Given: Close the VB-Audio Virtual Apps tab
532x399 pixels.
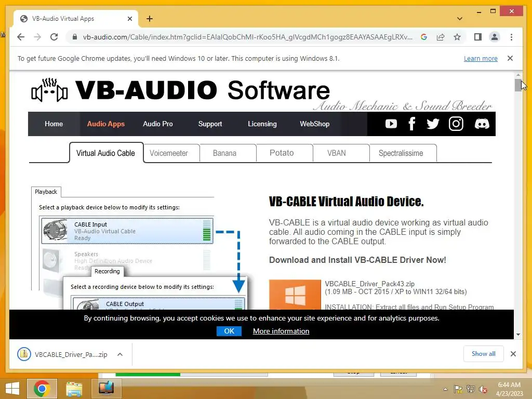Looking at the screenshot, I should pos(129,19).
